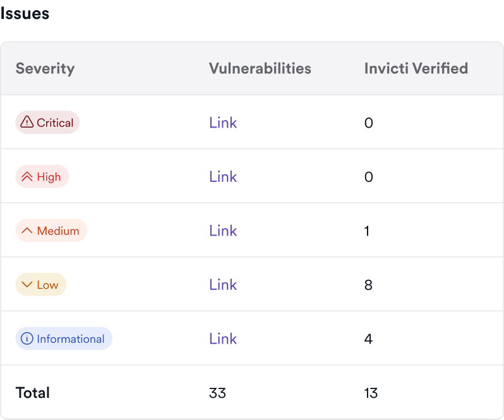Select the Informational severity badge label
The width and height of the screenshot is (504, 420).
click(70, 339)
